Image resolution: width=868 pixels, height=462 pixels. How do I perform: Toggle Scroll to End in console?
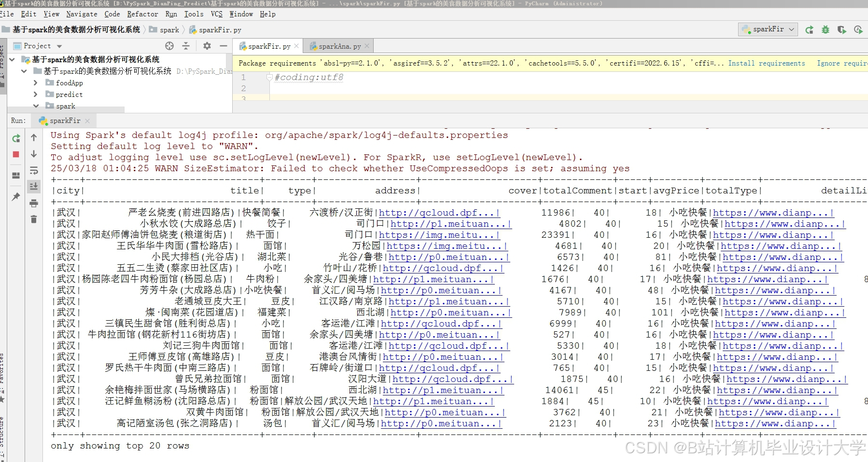point(34,186)
